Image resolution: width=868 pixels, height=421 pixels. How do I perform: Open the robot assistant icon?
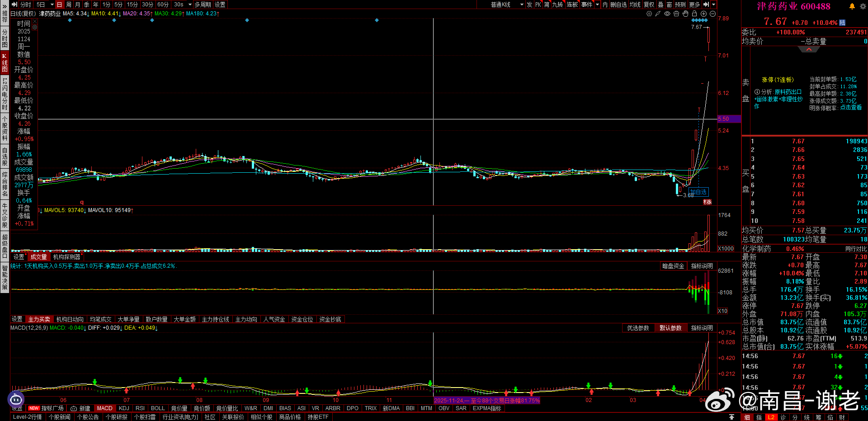(16, 399)
